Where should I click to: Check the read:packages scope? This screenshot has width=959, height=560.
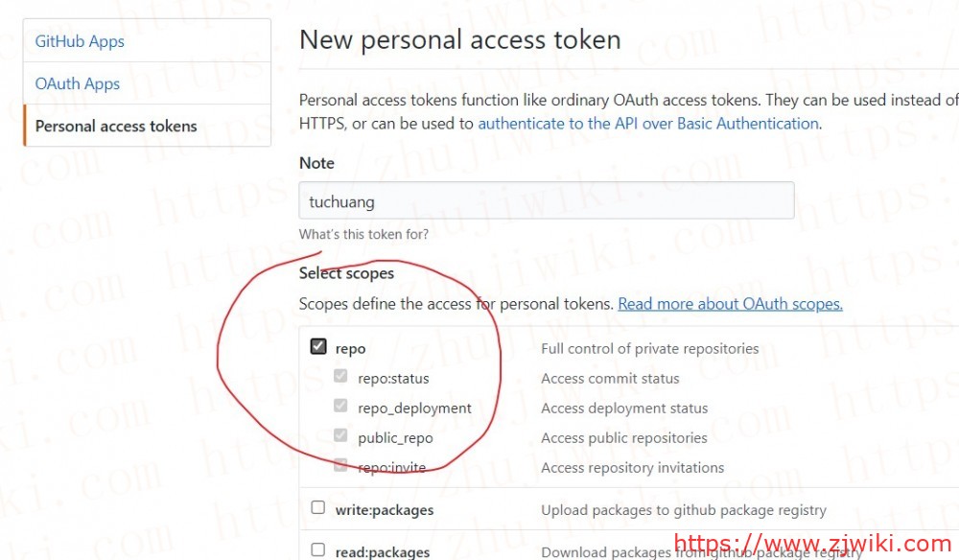[x=317, y=548]
